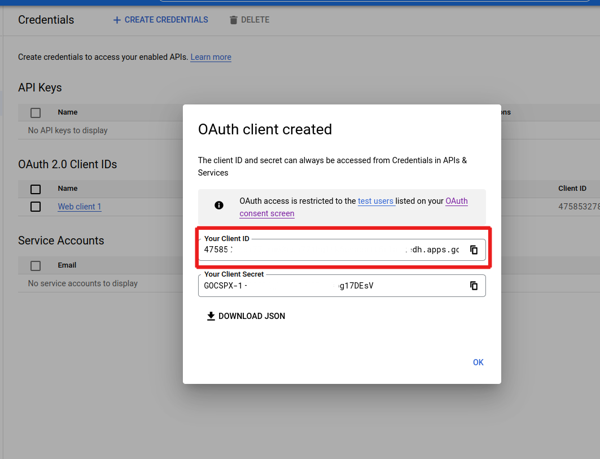Open CREATE CREDENTIALS menu

tap(161, 20)
